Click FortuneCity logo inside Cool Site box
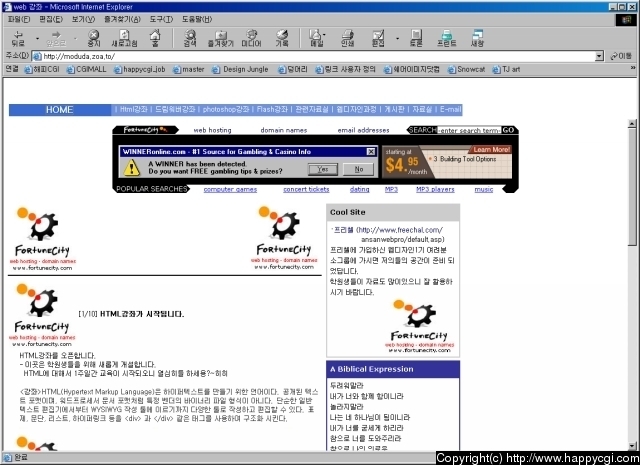Viewport: 640px width, 465px height. click(419, 326)
